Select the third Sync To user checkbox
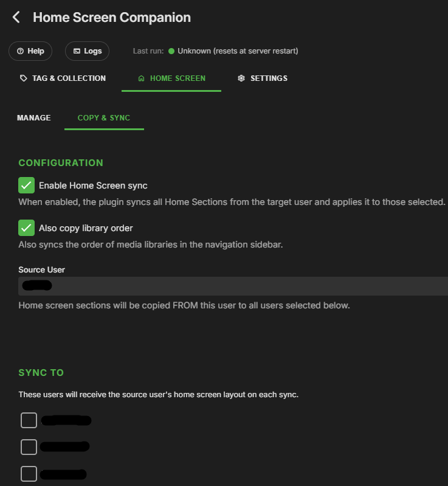 [29, 473]
